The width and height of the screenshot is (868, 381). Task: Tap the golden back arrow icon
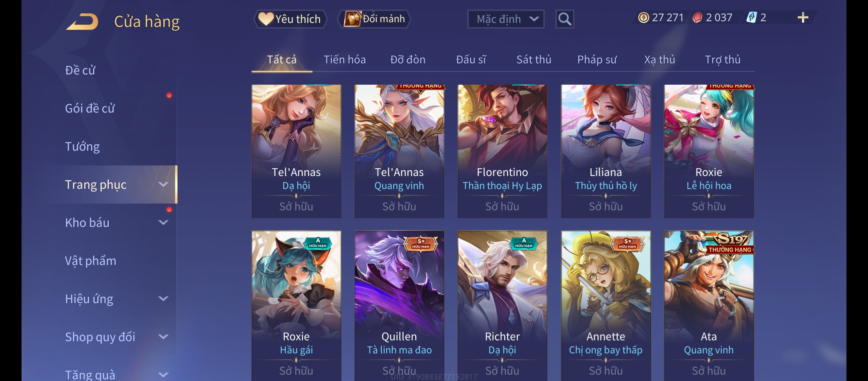coord(82,22)
